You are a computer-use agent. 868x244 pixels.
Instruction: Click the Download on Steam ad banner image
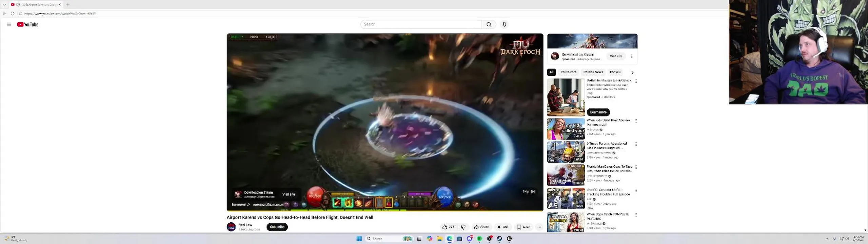[592, 41]
